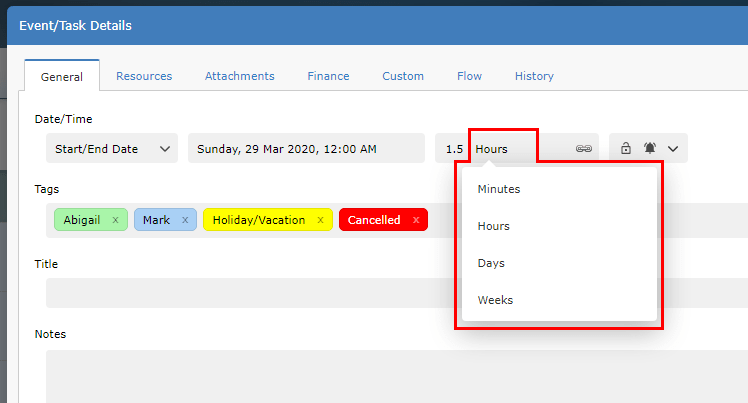Open the Finance tab

point(328,76)
